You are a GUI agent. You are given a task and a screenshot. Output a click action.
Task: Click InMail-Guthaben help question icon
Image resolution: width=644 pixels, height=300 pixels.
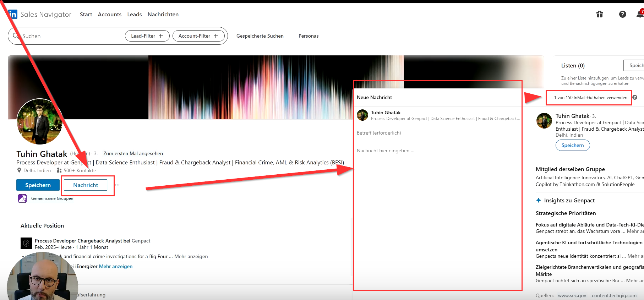click(635, 97)
